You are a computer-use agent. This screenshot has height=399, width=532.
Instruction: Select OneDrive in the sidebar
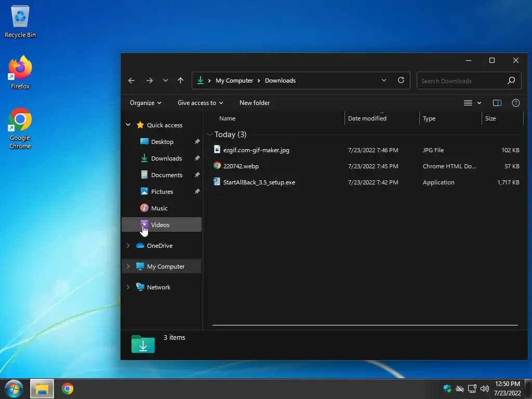159,246
